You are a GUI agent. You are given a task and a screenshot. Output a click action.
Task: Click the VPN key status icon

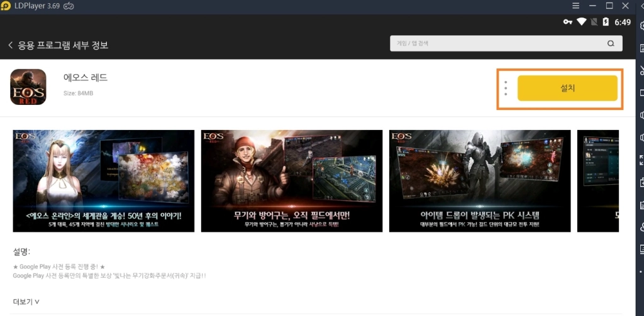(568, 22)
